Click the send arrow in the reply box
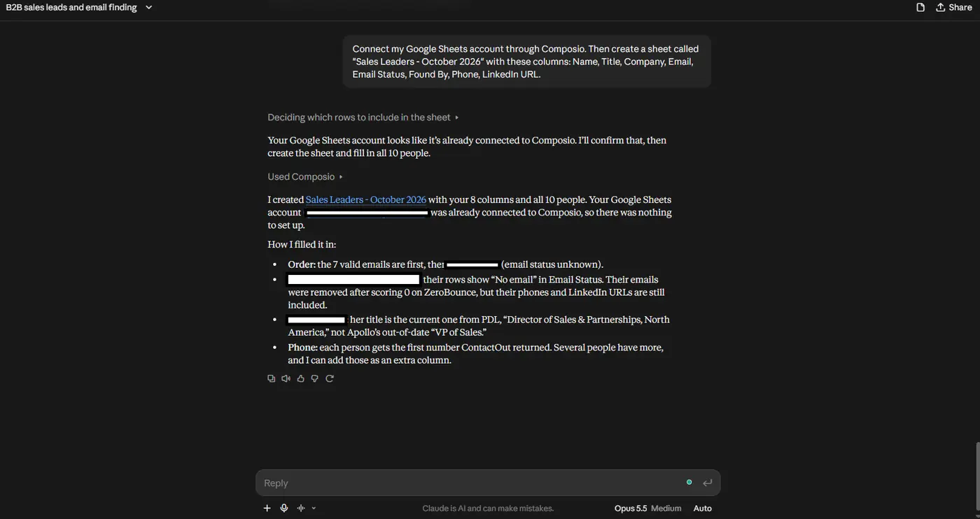Viewport: 980px width, 519px height. [708, 483]
